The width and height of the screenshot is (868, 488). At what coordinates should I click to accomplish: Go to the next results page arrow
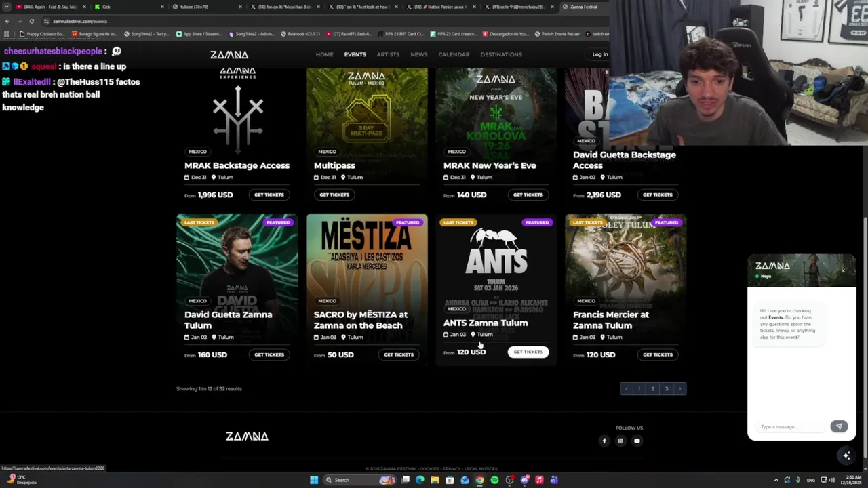pyautogui.click(x=679, y=388)
